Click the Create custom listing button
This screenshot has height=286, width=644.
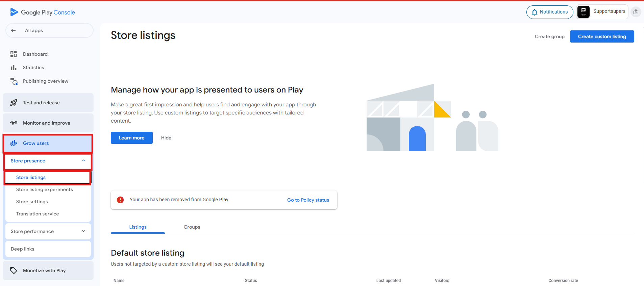tap(602, 36)
